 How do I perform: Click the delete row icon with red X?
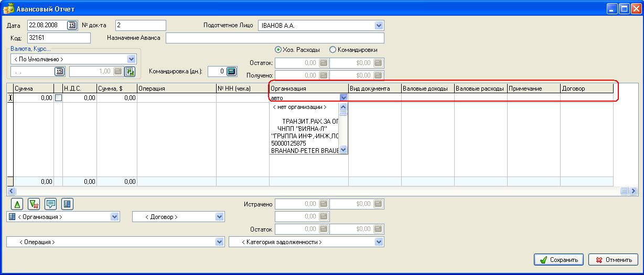pos(34,204)
